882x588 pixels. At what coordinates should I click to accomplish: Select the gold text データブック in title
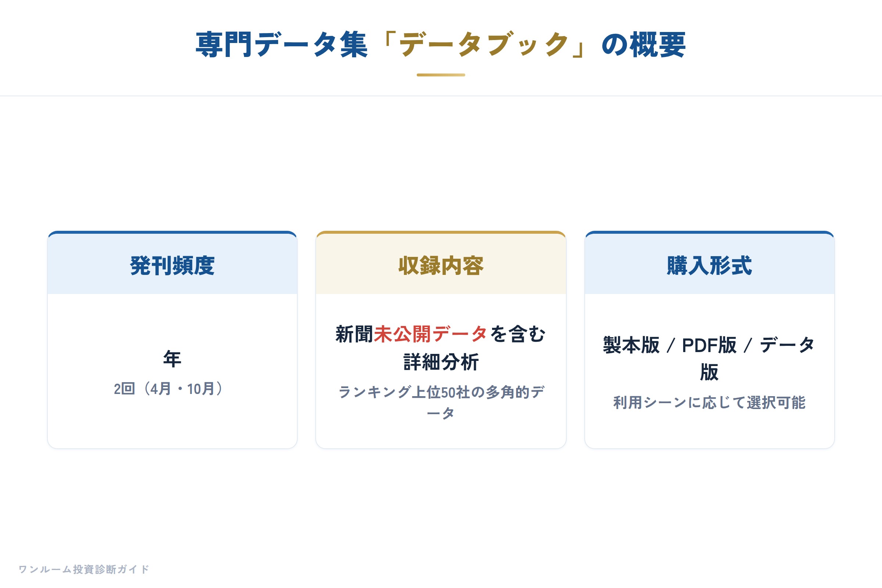(x=484, y=44)
